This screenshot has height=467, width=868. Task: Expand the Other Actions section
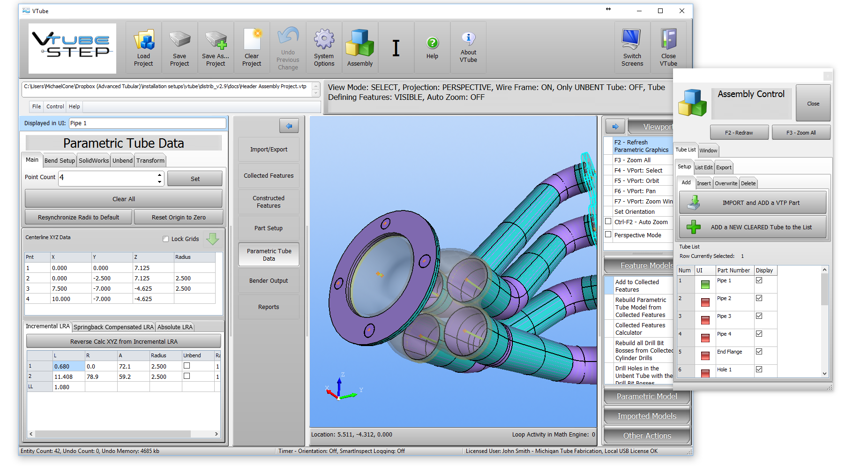(x=647, y=436)
